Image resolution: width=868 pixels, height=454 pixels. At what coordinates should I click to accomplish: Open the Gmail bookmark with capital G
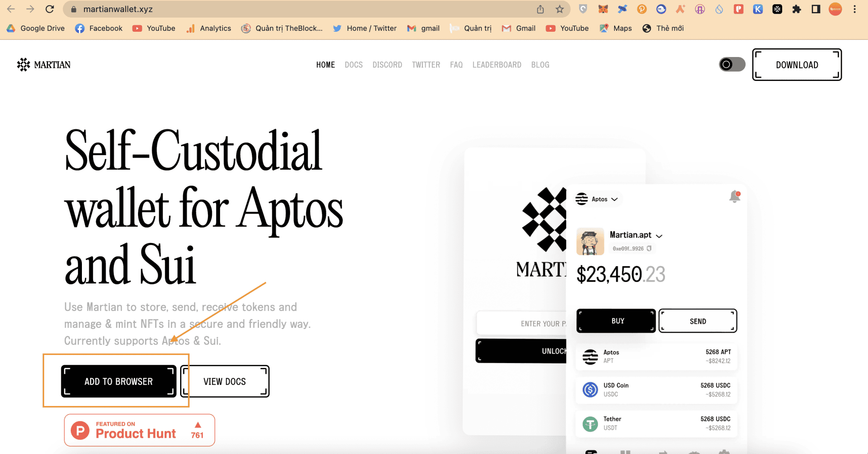point(519,28)
